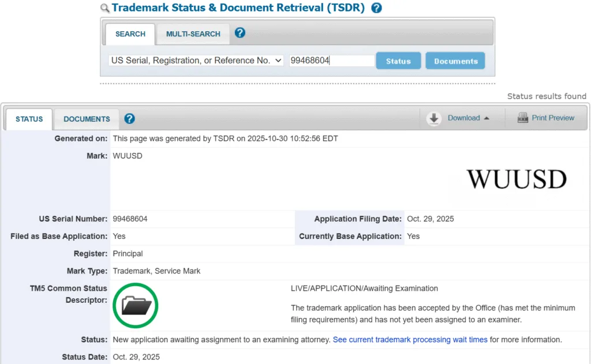Click the Status search button

pos(398,61)
